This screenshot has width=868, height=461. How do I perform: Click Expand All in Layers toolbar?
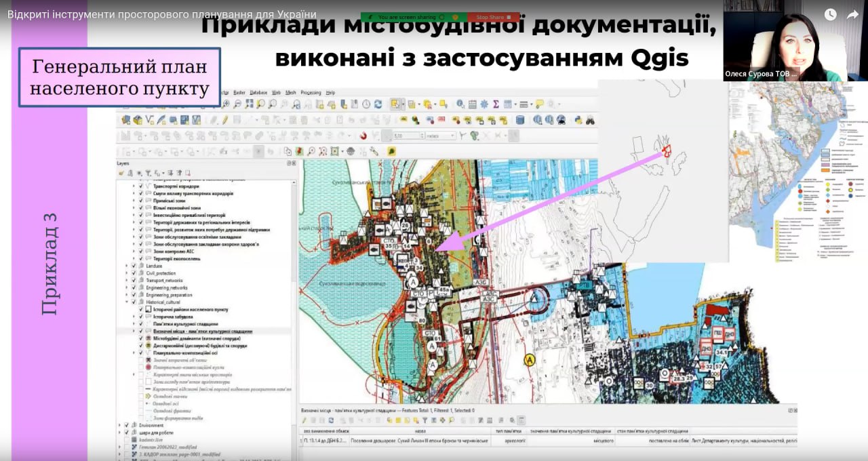coord(170,173)
